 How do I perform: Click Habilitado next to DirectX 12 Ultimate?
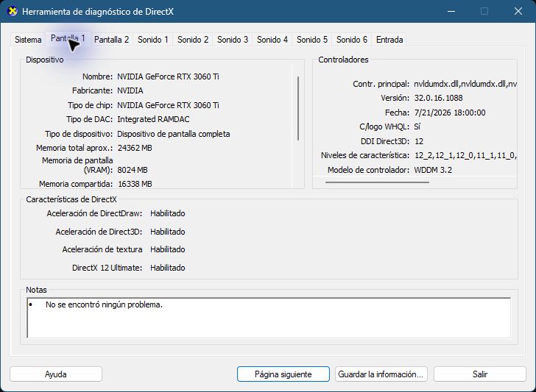tap(168, 268)
